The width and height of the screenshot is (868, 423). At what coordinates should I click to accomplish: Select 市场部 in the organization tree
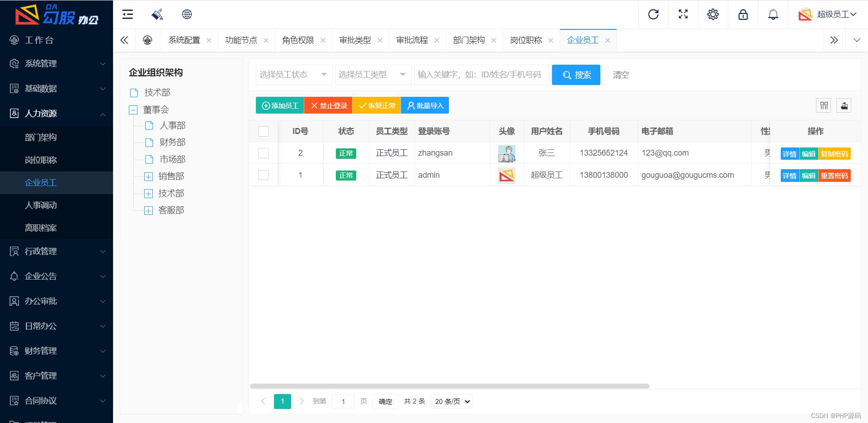tap(172, 159)
